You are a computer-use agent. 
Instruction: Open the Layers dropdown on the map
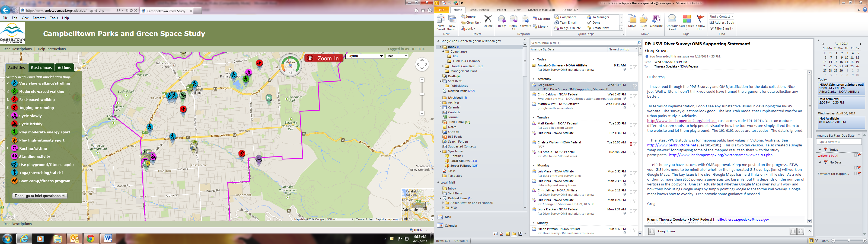365,56
